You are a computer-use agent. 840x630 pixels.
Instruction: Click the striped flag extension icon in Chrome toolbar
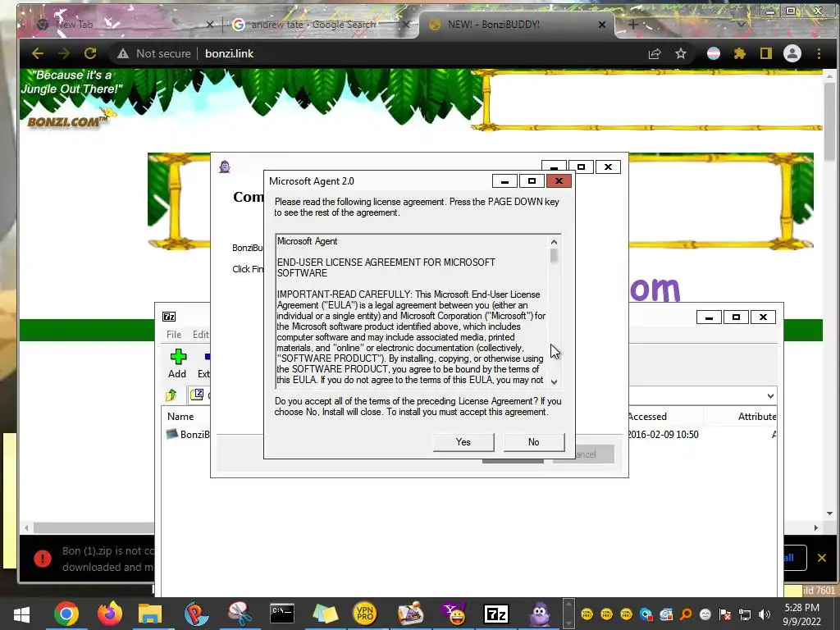[x=714, y=53]
